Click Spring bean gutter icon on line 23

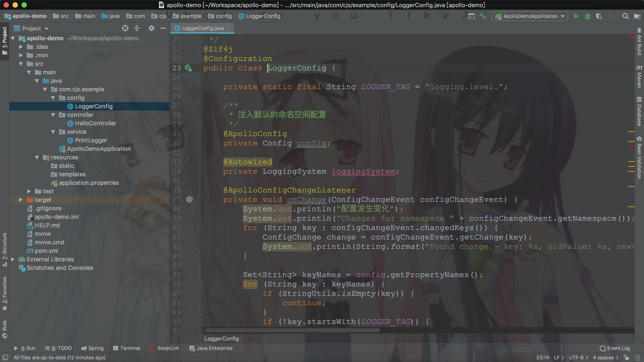tap(188, 68)
